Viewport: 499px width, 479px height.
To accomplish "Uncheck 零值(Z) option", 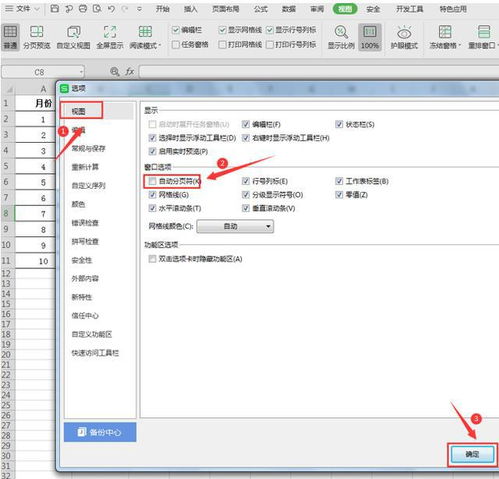I will (x=339, y=195).
